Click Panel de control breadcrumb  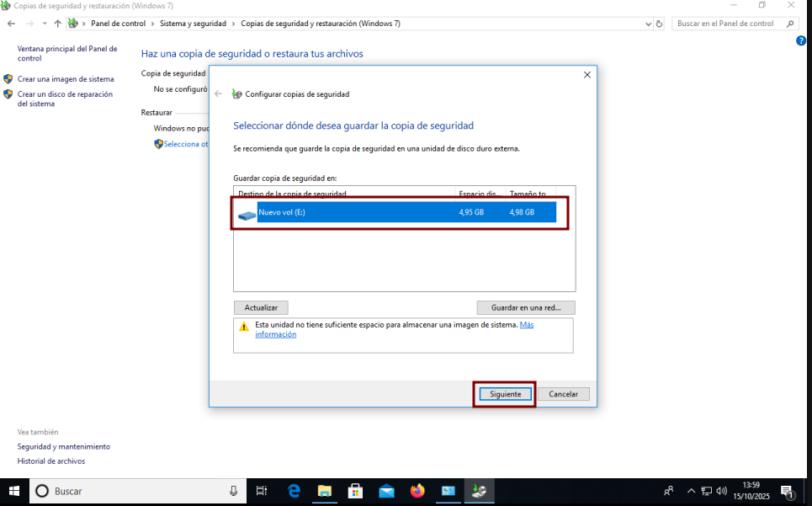(118, 24)
